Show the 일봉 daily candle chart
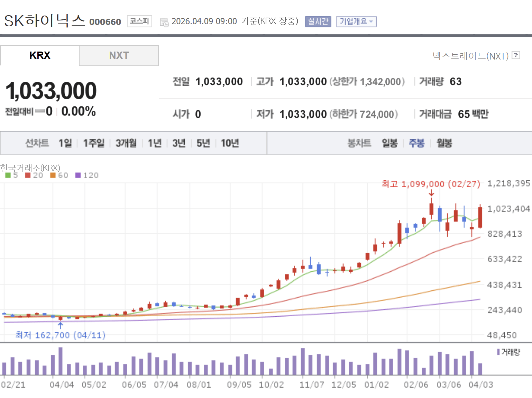Image resolution: width=532 pixels, height=398 pixels. [x=390, y=143]
